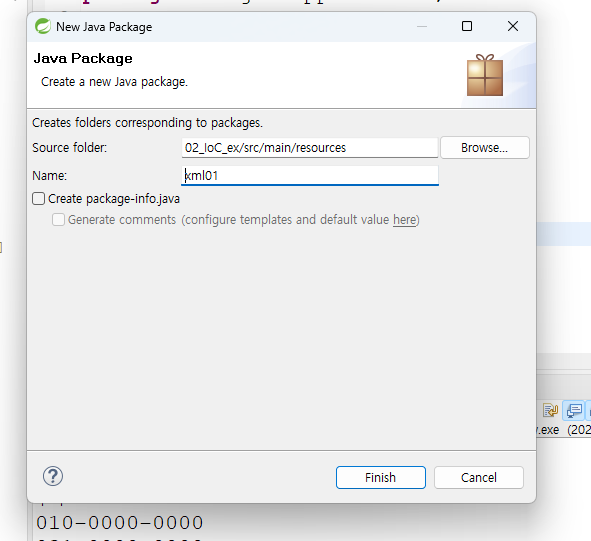Tick the Generate comments checkbox
This screenshot has height=541, width=591.
pos(58,219)
